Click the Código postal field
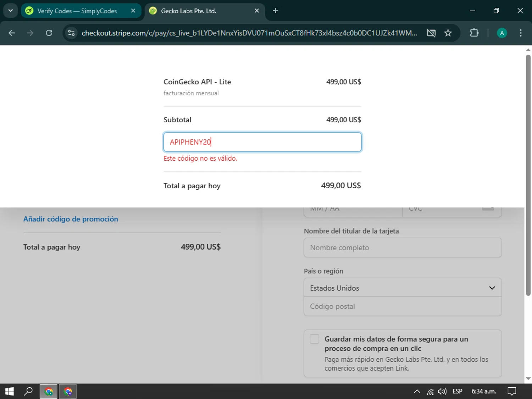 click(x=403, y=306)
